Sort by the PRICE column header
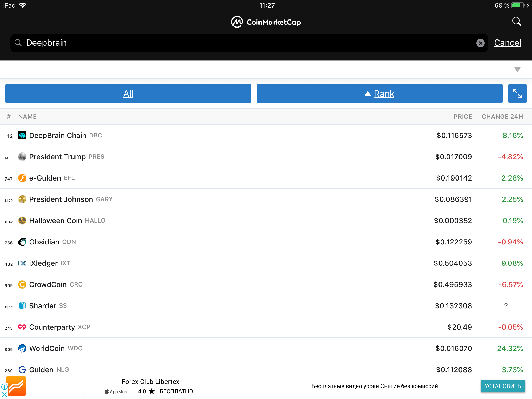This screenshot has width=532, height=399. point(463,117)
